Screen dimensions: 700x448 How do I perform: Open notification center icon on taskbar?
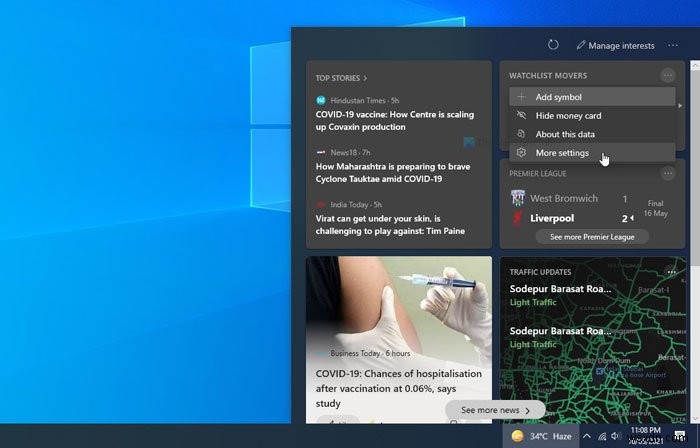680,436
